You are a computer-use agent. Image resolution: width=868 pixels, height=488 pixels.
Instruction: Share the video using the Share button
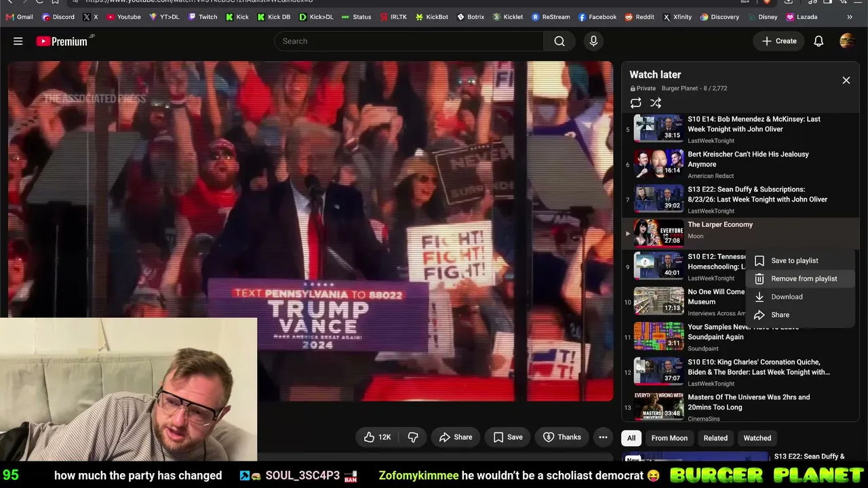pyautogui.click(x=456, y=437)
